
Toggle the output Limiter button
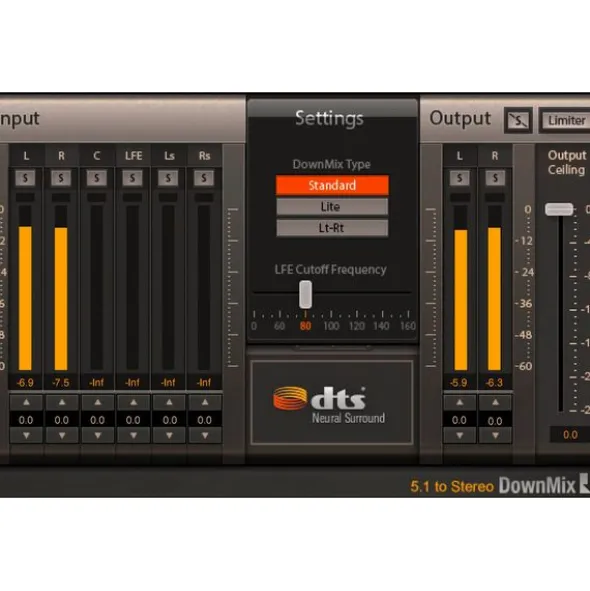(x=566, y=121)
